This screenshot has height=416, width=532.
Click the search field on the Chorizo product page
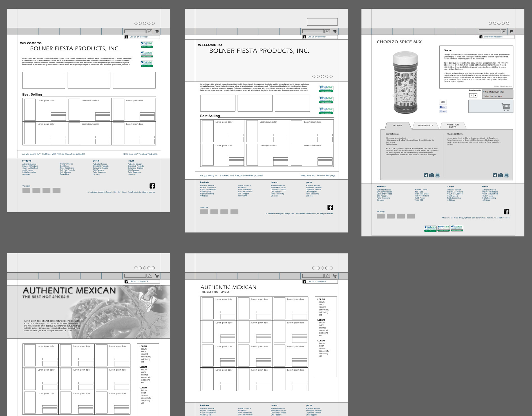coord(489,31)
